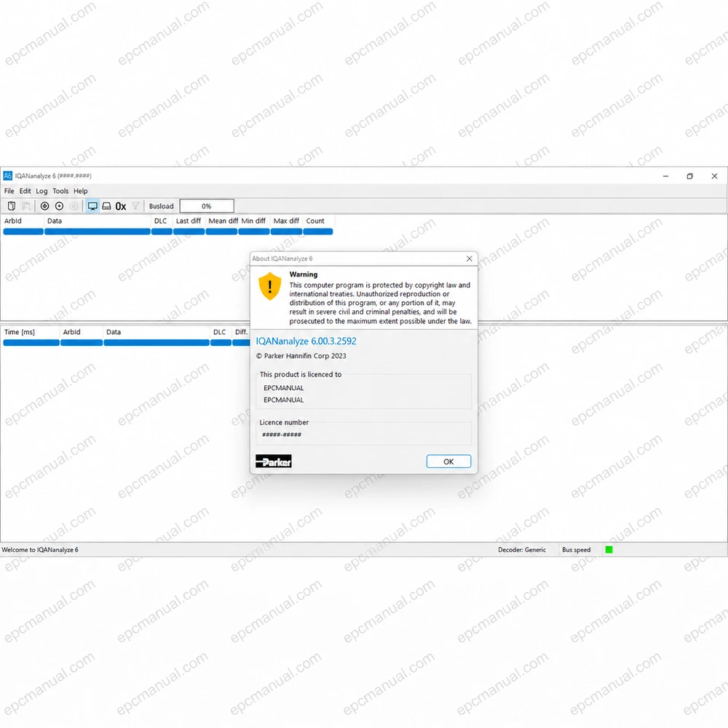The width and height of the screenshot is (728, 728).
Task: Click the lower table Data column header
Action: coord(157,332)
